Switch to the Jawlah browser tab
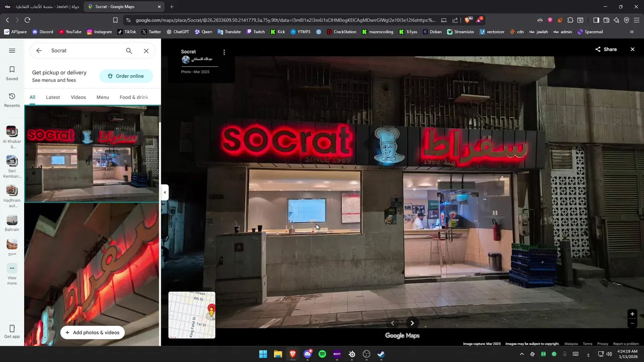 coord(43,7)
